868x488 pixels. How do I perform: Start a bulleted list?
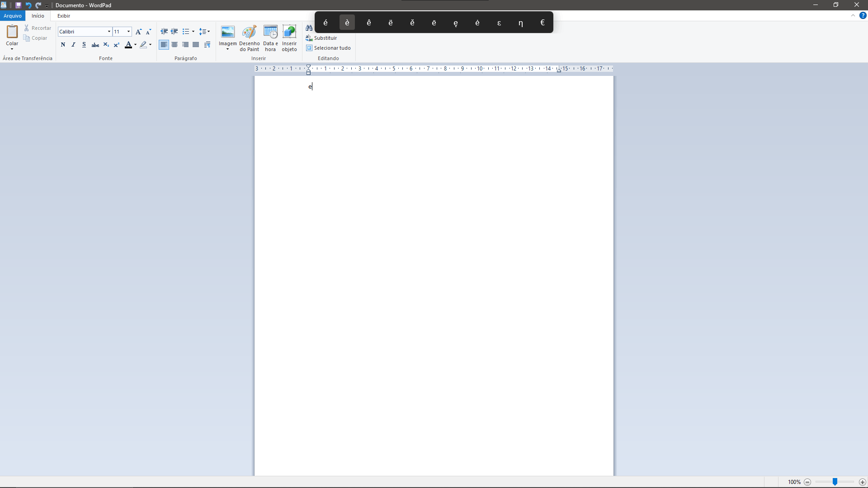click(x=185, y=32)
